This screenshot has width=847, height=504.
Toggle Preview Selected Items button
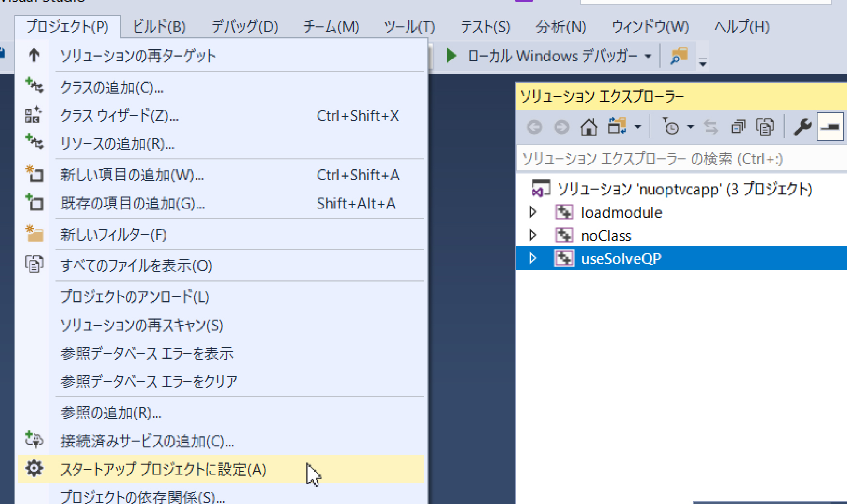831,127
